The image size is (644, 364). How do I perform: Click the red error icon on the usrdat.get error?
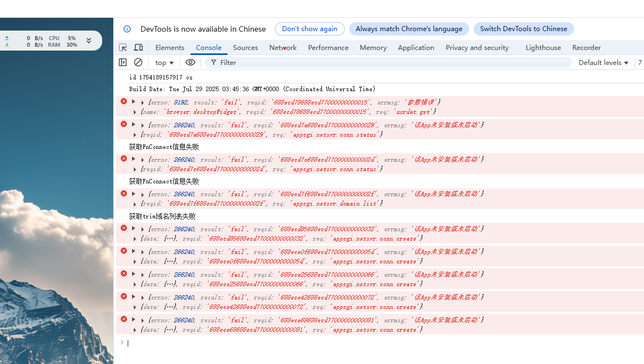click(x=124, y=101)
